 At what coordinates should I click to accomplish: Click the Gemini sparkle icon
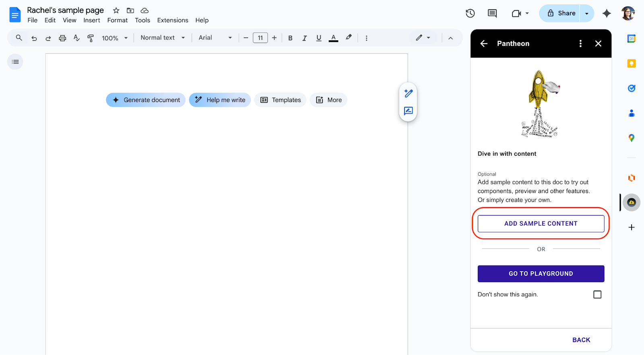[x=606, y=13]
